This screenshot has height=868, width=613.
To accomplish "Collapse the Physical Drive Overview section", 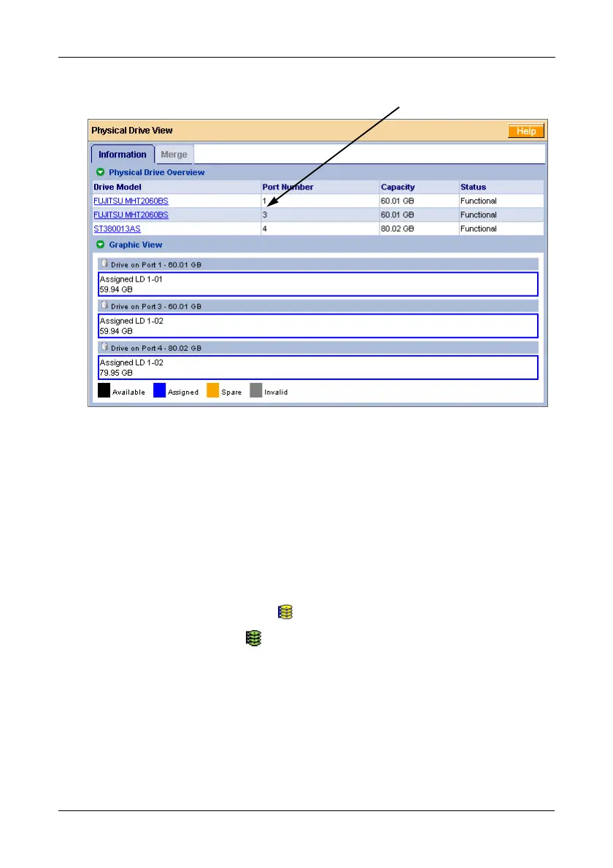I will point(100,172).
